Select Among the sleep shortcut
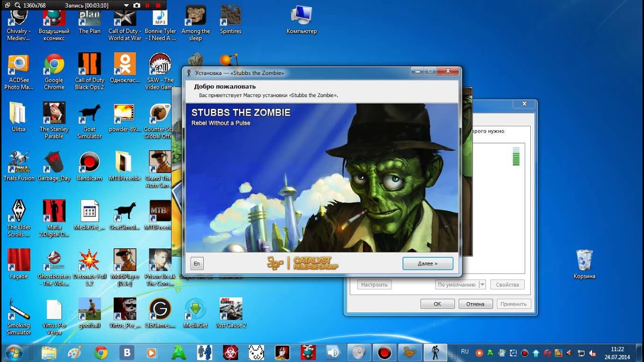644x362 pixels. pos(195,24)
